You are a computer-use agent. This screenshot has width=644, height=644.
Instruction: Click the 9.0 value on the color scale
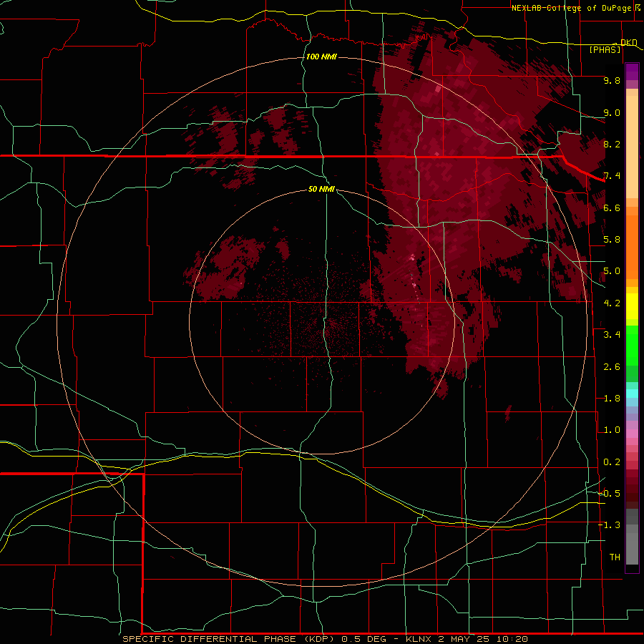(x=612, y=112)
